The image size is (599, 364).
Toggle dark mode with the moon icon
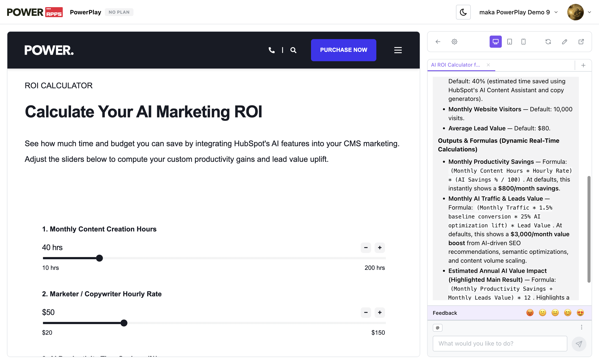tap(463, 12)
